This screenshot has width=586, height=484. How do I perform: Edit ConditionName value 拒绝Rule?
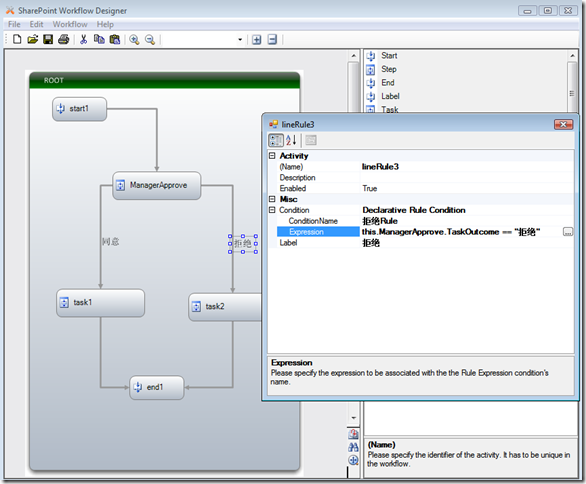point(467,221)
